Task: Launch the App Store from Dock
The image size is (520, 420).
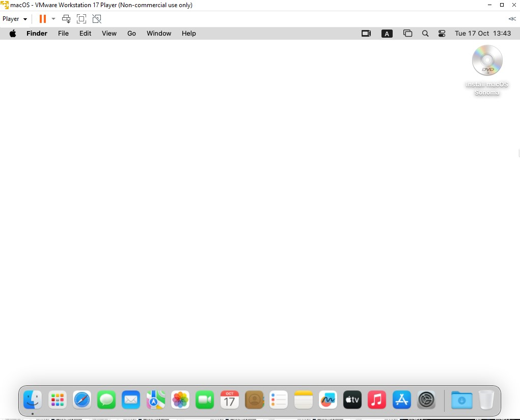Action: point(402,400)
